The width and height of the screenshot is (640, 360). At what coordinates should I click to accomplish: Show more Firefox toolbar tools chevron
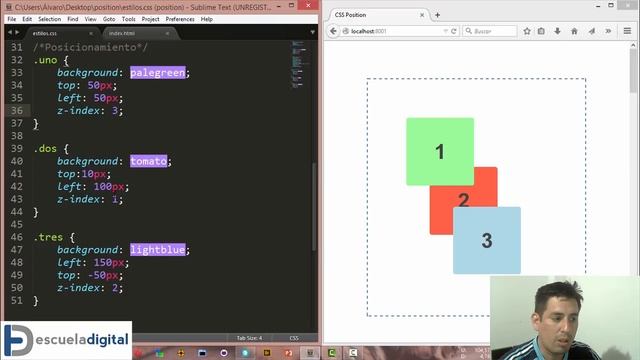tap(608, 31)
